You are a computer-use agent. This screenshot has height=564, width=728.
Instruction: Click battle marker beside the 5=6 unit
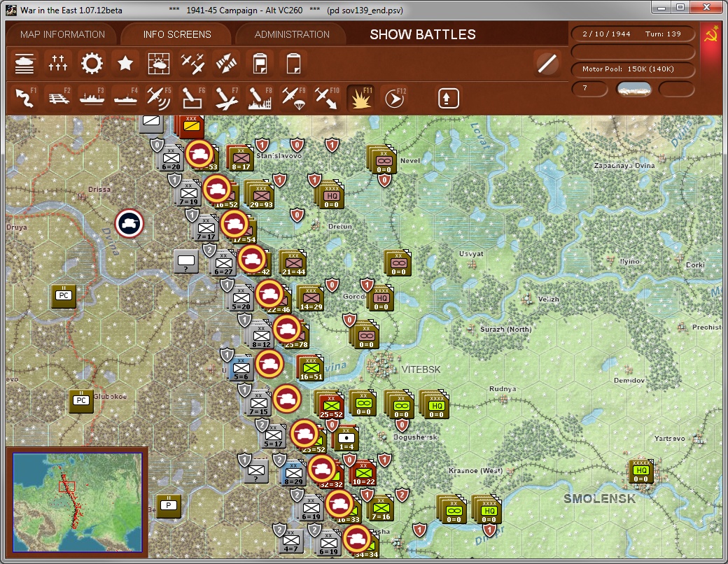tap(269, 364)
